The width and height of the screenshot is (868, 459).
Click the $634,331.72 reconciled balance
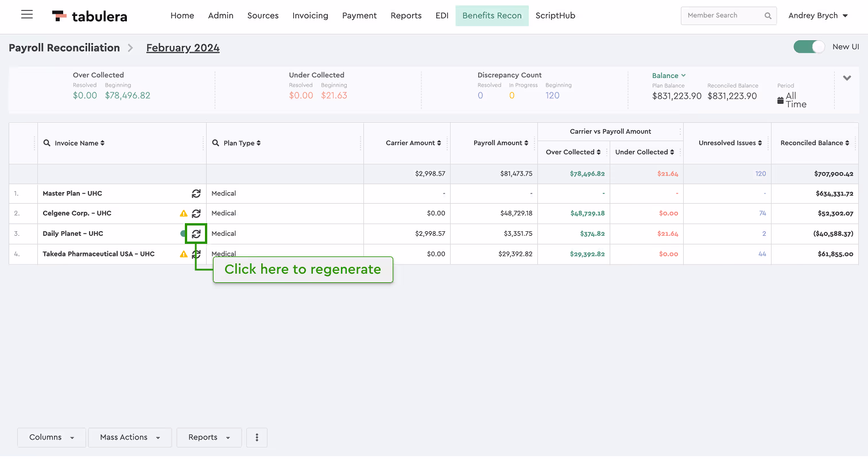tap(834, 194)
